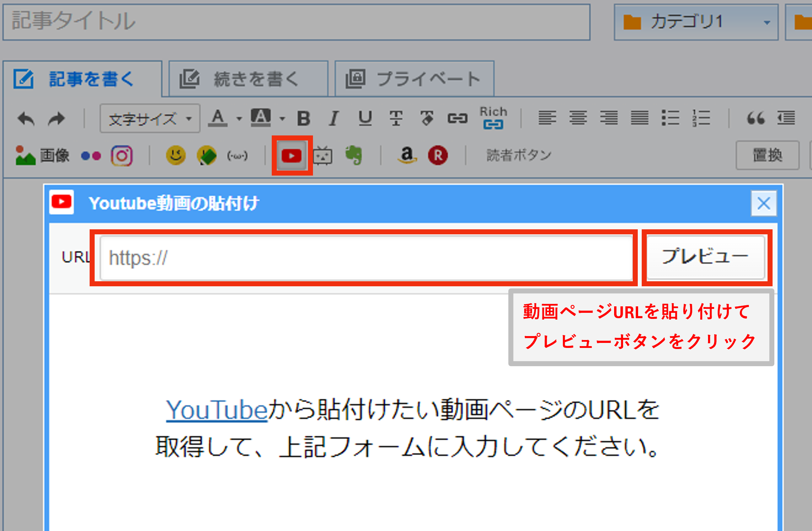812x531 pixels.
Task: Switch to the プライベート tab
Action: tap(414, 79)
